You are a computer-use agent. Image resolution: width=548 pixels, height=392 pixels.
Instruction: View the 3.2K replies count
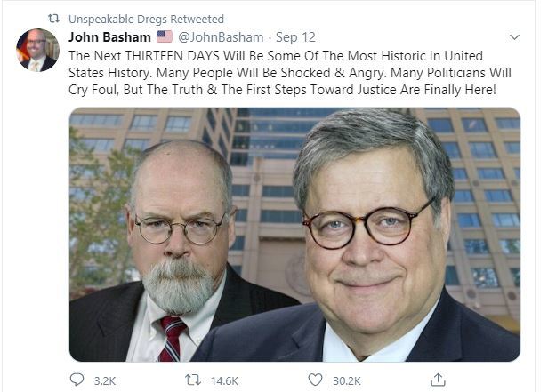[105, 380]
